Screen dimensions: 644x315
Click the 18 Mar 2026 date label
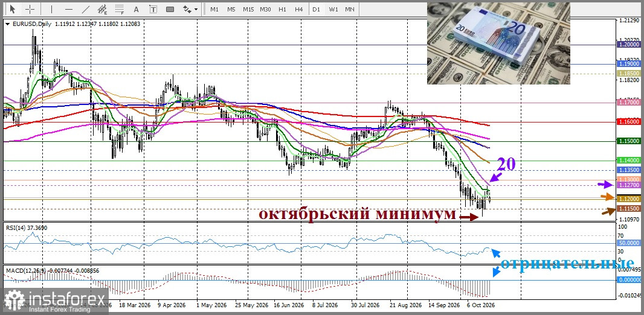tap(135, 305)
